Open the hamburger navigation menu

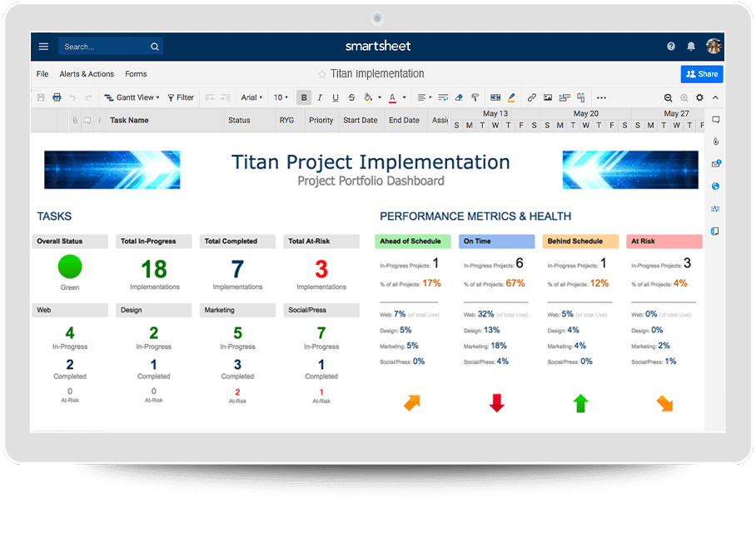[43, 47]
